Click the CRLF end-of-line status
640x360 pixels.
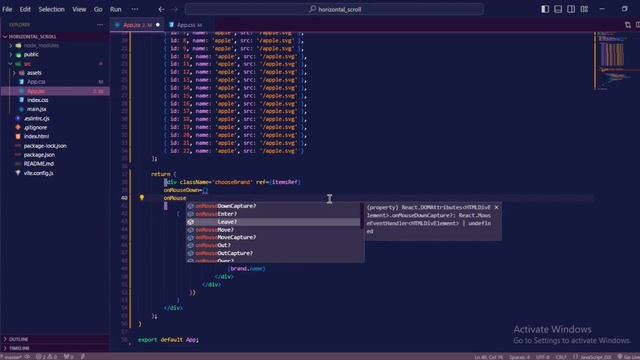561,357
